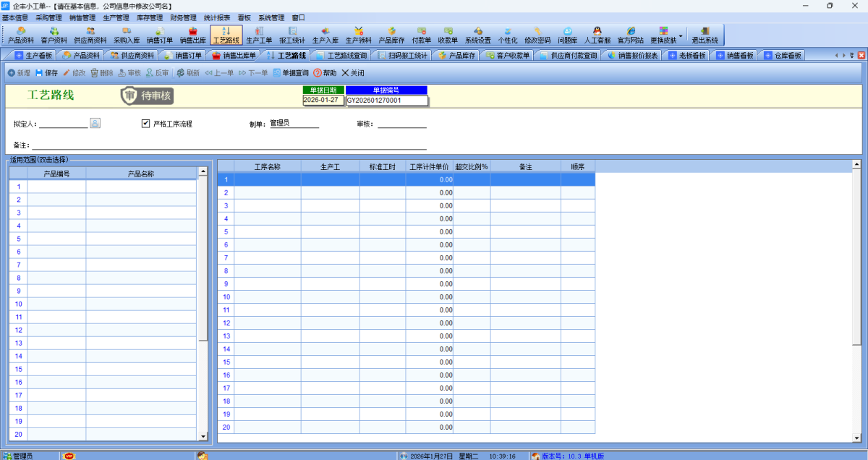Open the 帮助 help icon
868x460 pixels.
(318, 73)
